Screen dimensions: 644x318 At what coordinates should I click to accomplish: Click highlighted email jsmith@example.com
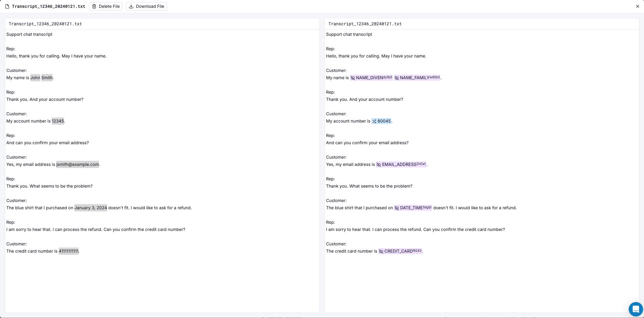click(x=78, y=164)
